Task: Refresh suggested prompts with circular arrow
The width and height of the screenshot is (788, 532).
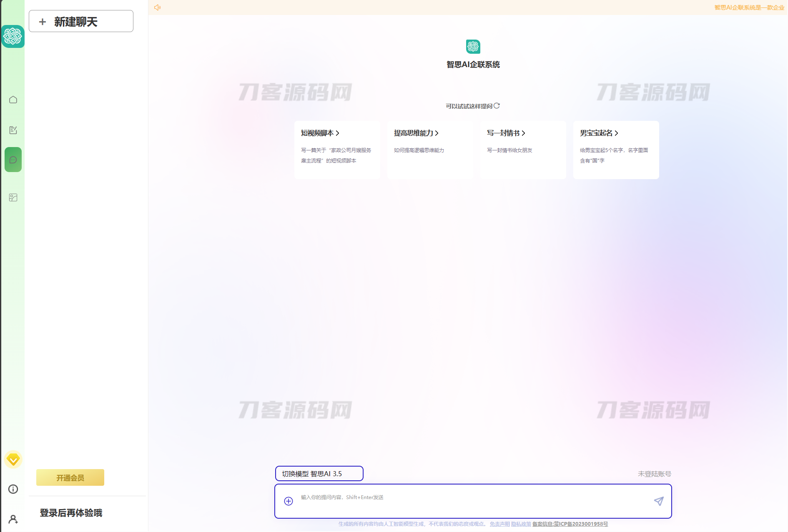Action: click(497, 106)
